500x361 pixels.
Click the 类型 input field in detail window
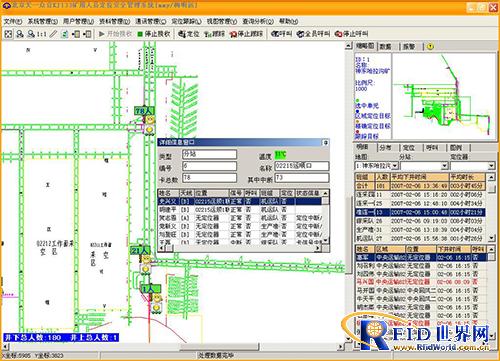tap(209, 154)
